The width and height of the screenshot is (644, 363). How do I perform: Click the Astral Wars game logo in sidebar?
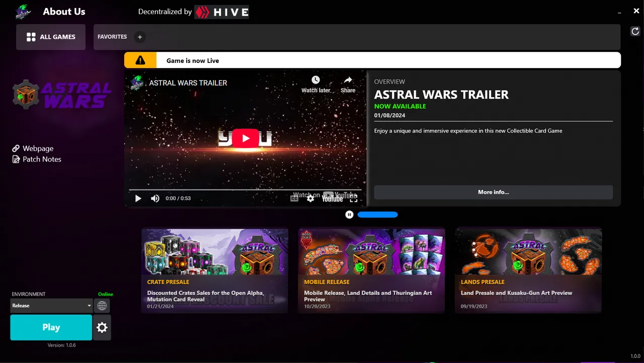[x=62, y=95]
